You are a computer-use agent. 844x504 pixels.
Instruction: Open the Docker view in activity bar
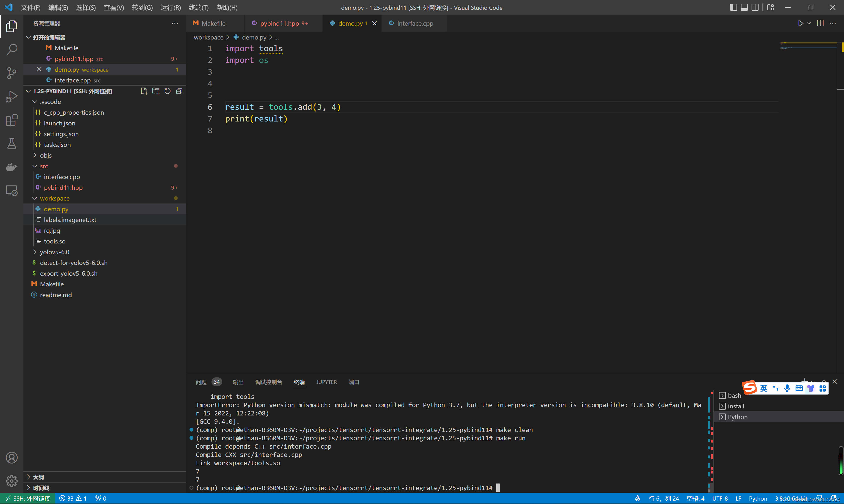point(11,167)
